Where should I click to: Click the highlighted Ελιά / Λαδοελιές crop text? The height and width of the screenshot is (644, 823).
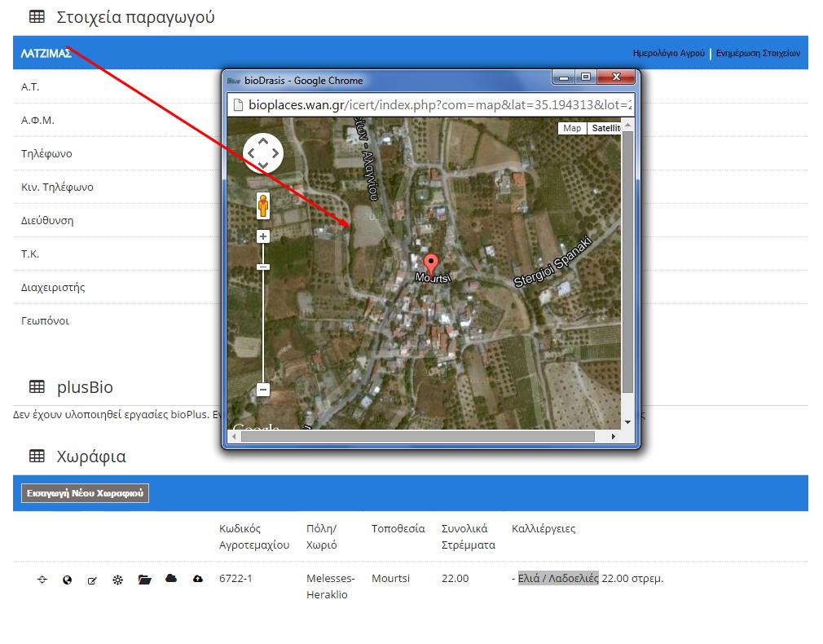tap(558, 578)
